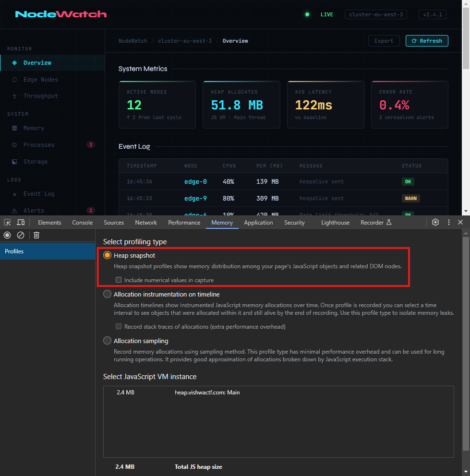Click the v2.4.1 version badge

pos(433,14)
